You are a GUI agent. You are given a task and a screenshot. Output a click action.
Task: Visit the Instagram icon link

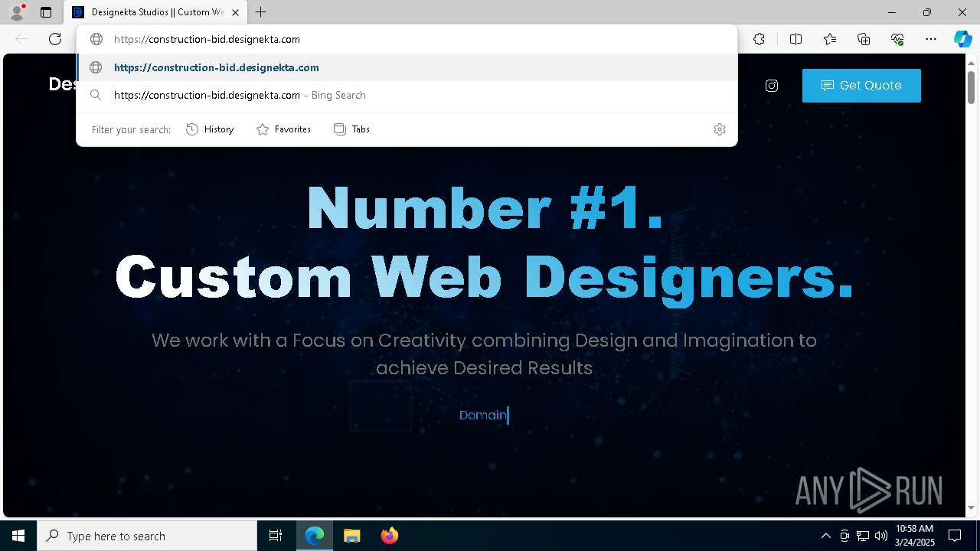(x=772, y=86)
